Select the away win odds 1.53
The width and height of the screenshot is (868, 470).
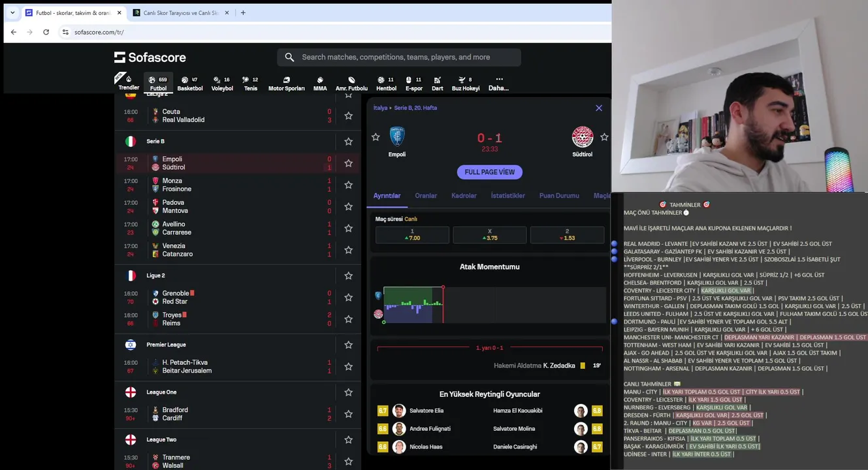coord(567,235)
